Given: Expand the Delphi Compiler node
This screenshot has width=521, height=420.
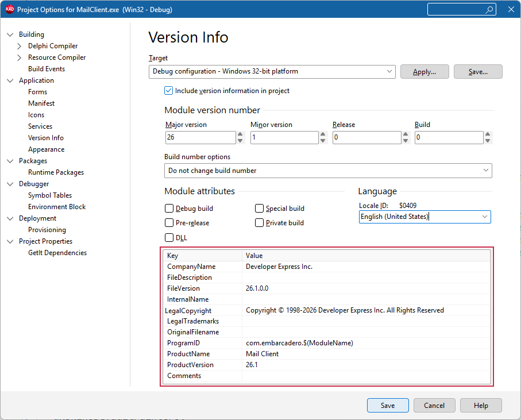Looking at the screenshot, I should point(20,46).
